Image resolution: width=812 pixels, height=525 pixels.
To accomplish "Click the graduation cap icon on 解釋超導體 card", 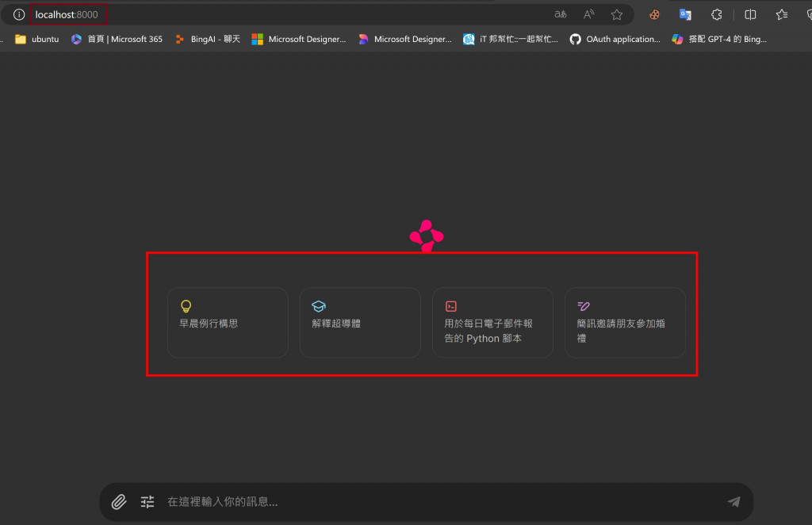I will pos(319,306).
